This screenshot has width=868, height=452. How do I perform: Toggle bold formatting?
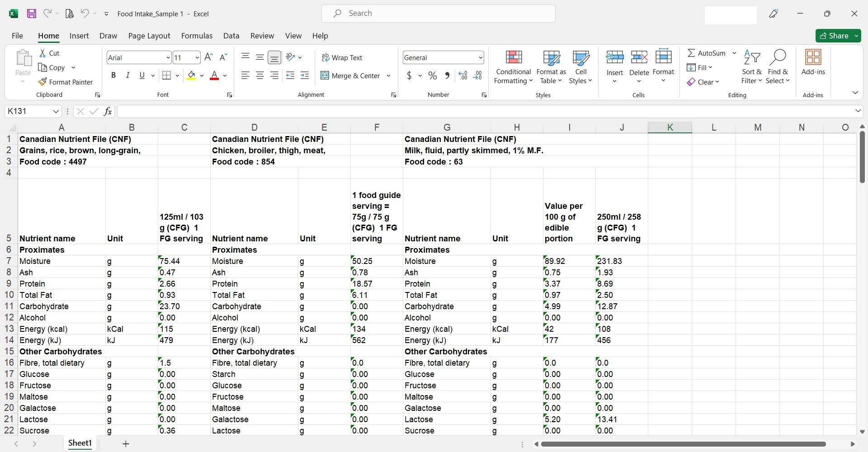coord(113,75)
